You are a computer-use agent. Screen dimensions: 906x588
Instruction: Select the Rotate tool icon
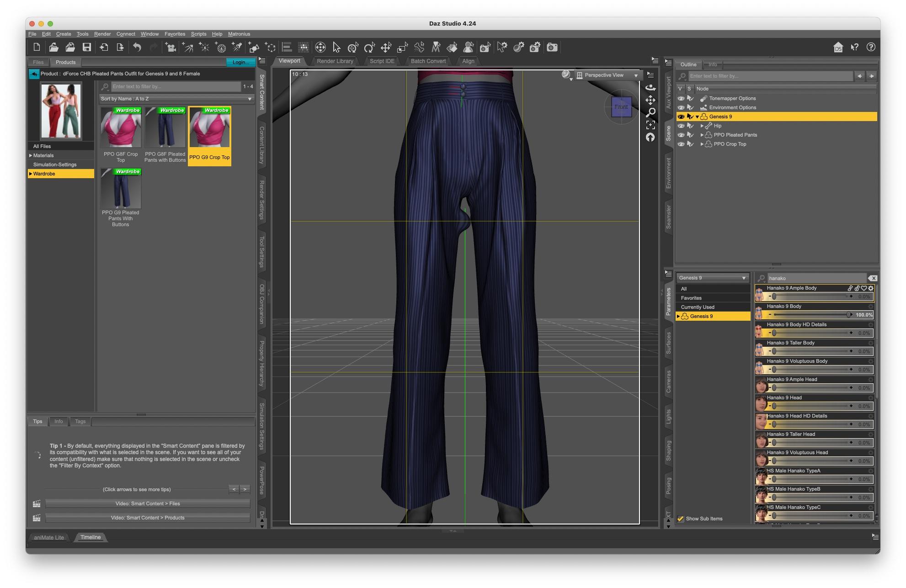(369, 47)
